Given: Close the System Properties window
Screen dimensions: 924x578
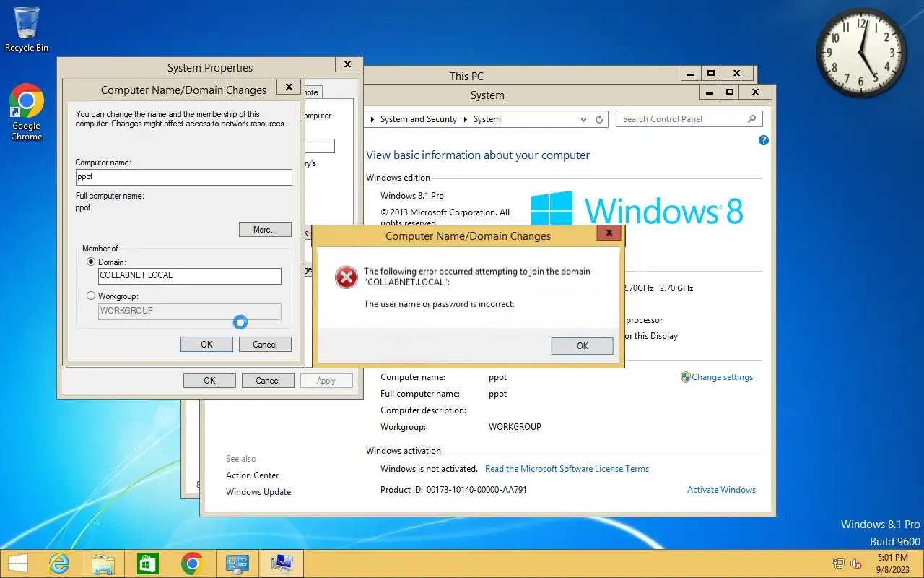Looking at the screenshot, I should [347, 64].
